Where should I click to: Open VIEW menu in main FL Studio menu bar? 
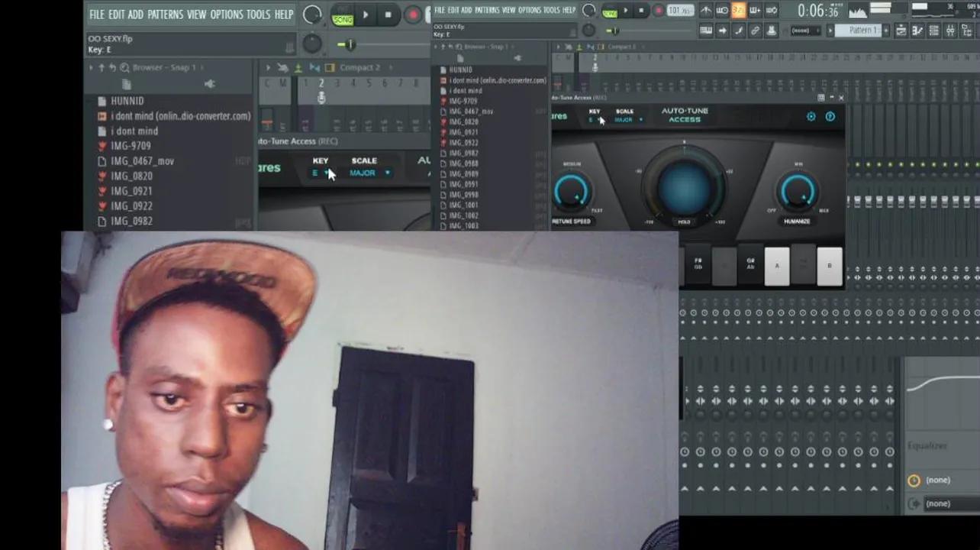tap(508, 10)
